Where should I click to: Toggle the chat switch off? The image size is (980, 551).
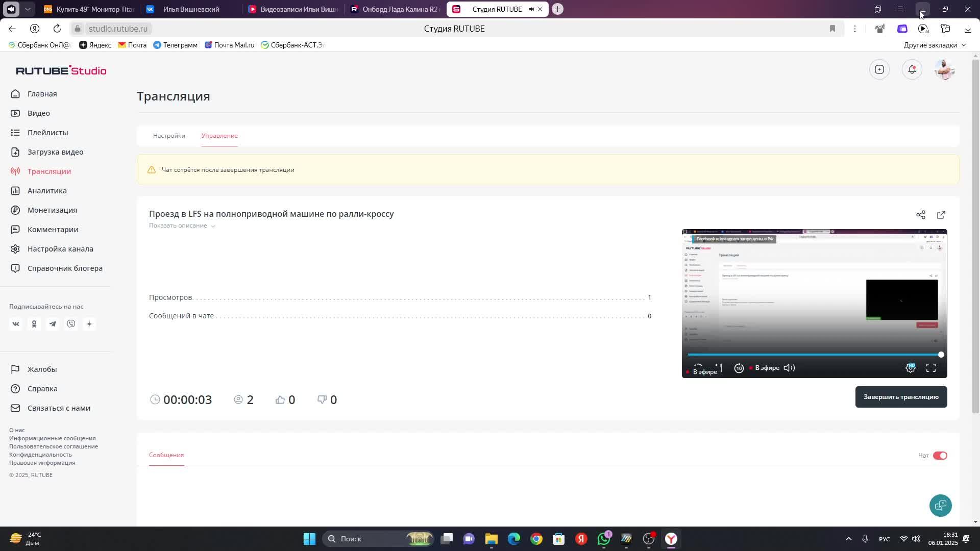[939, 456]
